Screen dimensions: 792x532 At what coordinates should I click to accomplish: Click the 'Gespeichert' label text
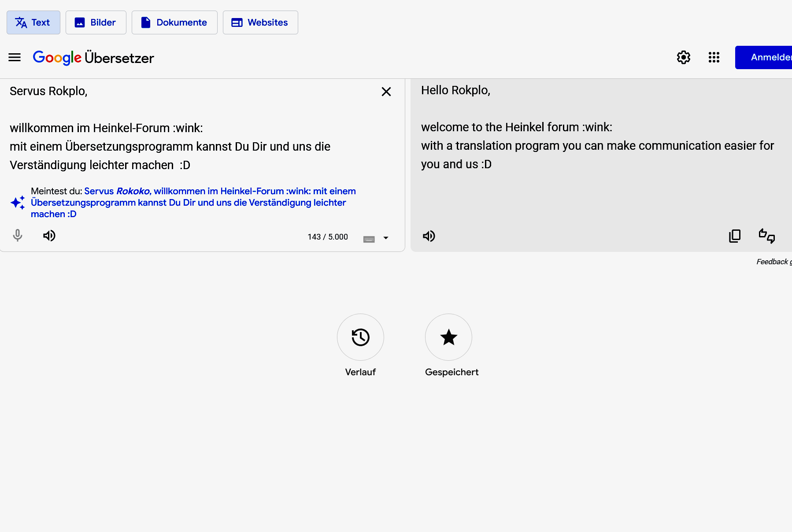tap(452, 372)
